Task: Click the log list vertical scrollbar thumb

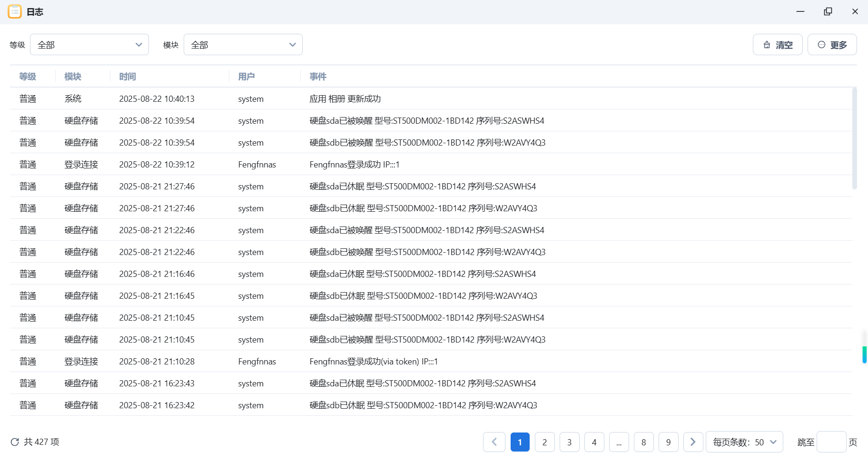Action: click(x=855, y=138)
